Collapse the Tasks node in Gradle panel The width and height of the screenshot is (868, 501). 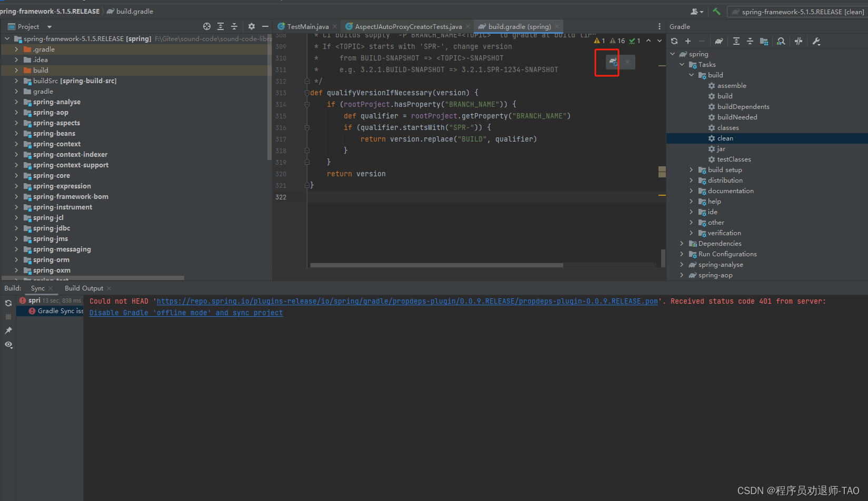coord(682,64)
